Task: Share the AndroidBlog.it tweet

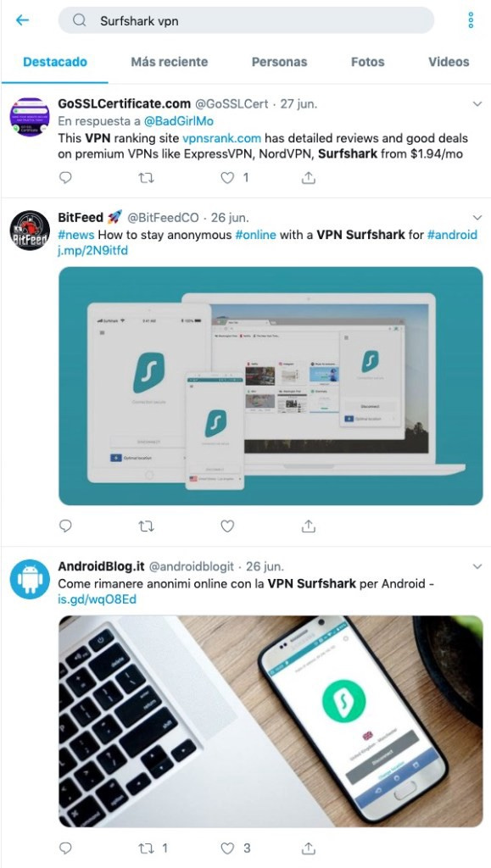Action: pos(309,848)
